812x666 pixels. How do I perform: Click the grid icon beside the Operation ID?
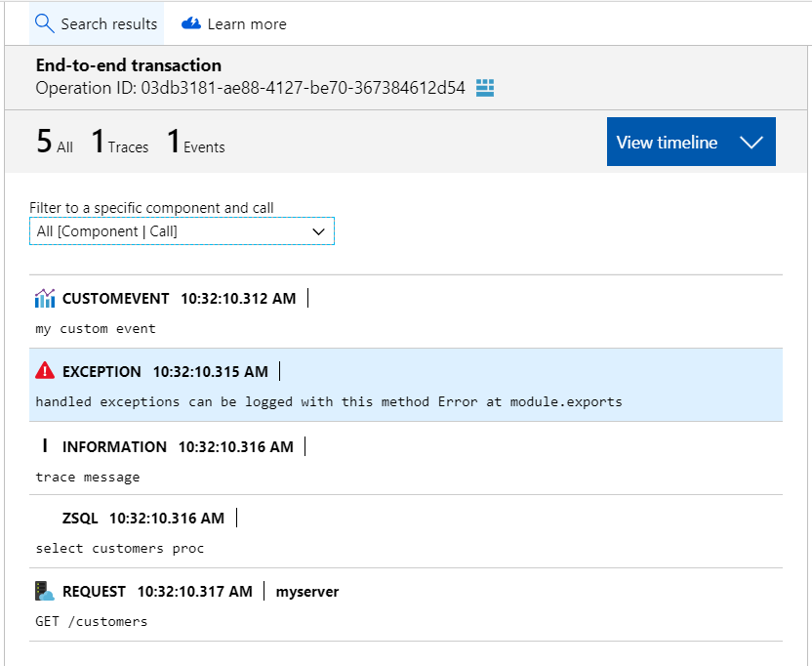[x=486, y=87]
